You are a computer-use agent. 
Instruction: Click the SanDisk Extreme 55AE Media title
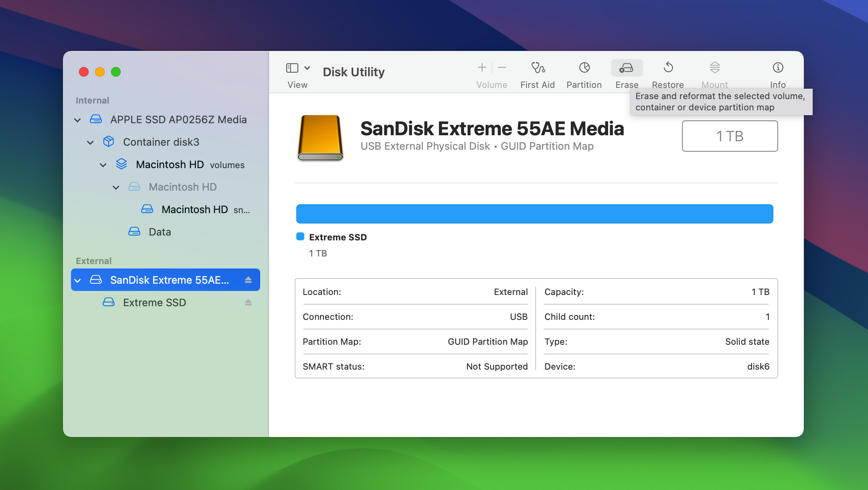point(492,129)
